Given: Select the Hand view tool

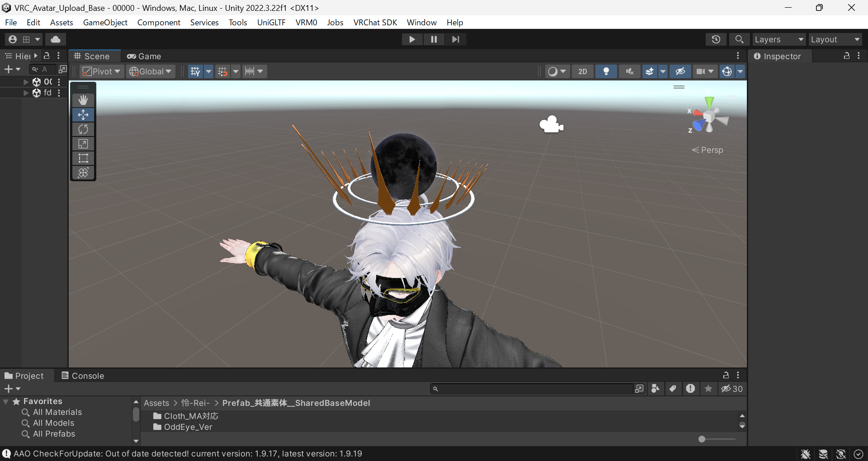Looking at the screenshot, I should coord(83,100).
